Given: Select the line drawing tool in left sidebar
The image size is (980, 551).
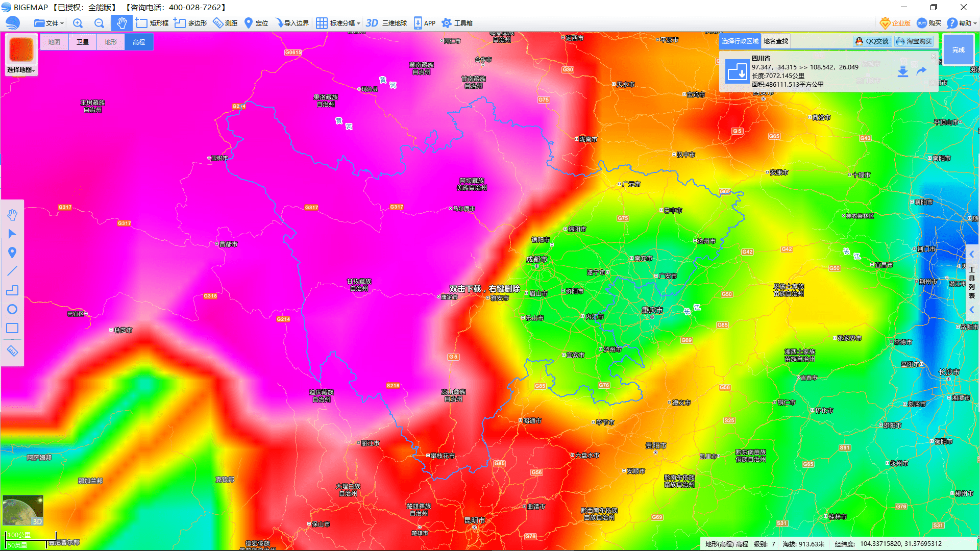Looking at the screenshot, I should 12,271.
